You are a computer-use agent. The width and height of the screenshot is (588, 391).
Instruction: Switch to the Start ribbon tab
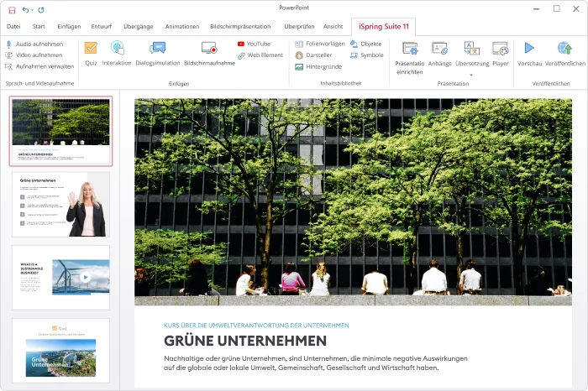click(x=39, y=26)
